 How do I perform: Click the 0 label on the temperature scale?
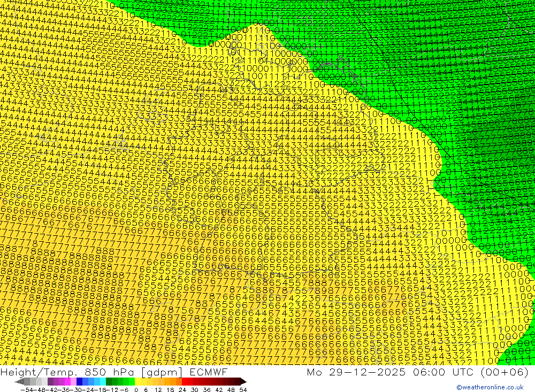pyautogui.click(x=136, y=390)
